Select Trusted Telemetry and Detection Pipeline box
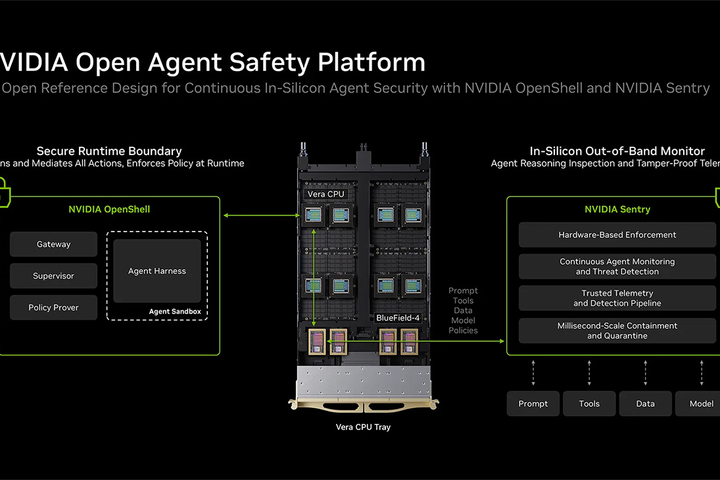 coord(617,298)
